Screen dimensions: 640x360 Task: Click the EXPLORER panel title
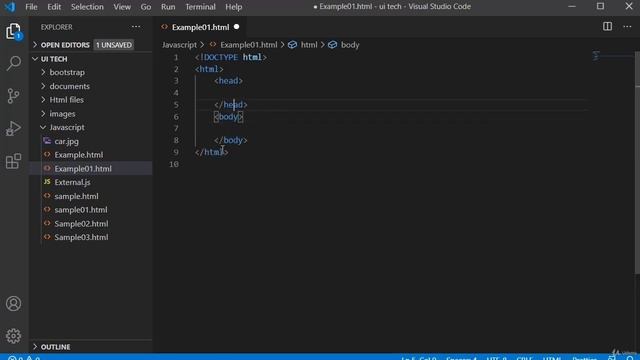[x=56, y=27]
